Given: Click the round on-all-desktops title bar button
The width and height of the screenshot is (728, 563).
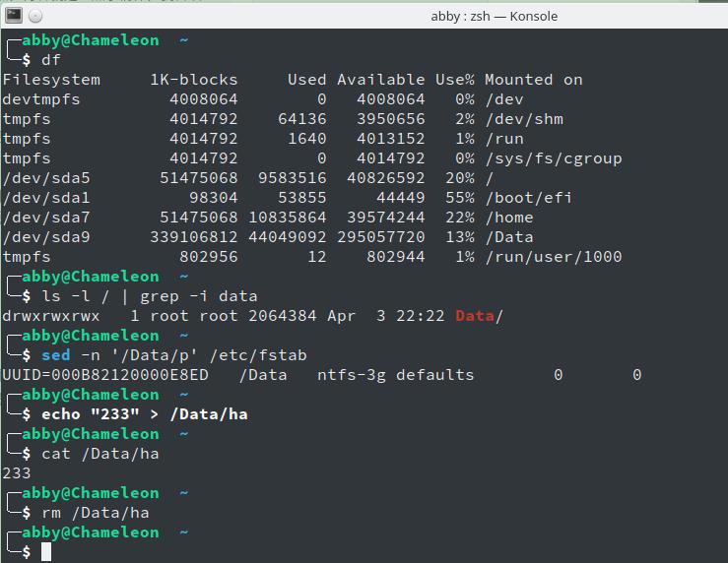Looking at the screenshot, I should click(x=35, y=16).
